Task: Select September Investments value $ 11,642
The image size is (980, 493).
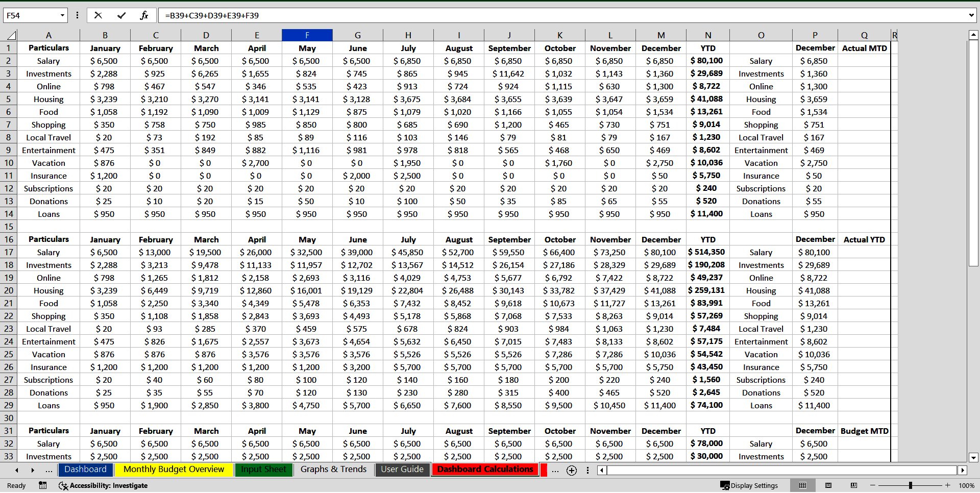Action: point(509,73)
